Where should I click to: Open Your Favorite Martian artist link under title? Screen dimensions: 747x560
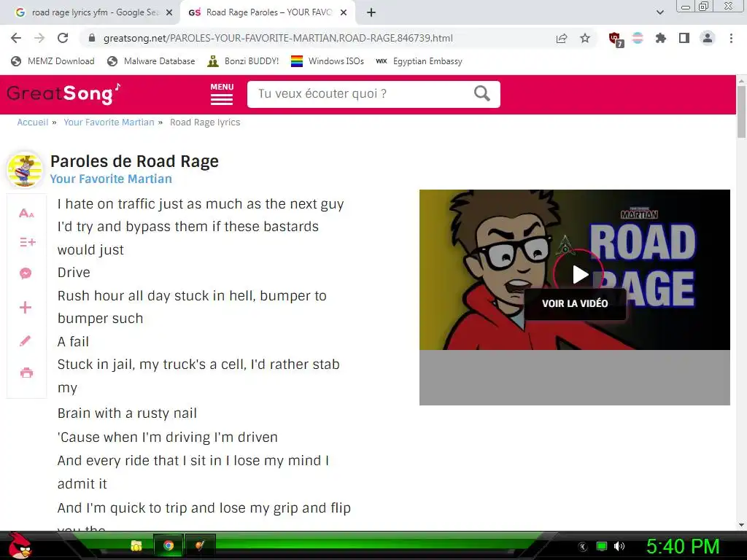111,179
